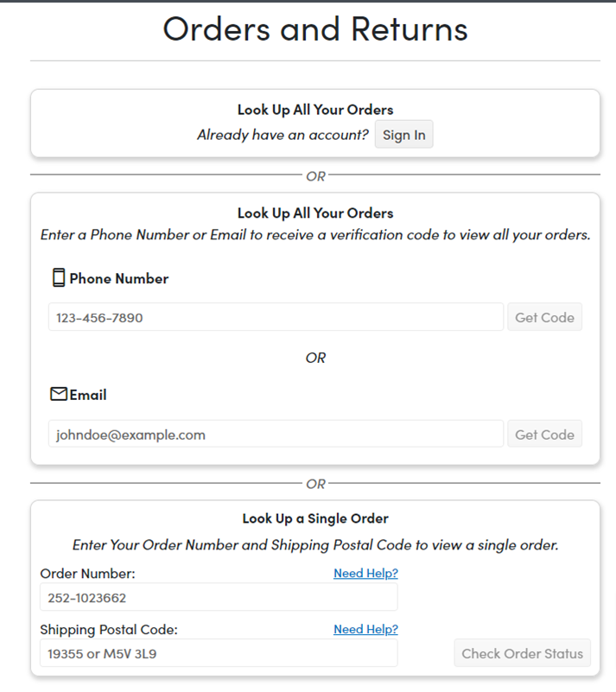Screen dimensions: 616x692
Task: Focus the Order Number input field
Action: 219,598
